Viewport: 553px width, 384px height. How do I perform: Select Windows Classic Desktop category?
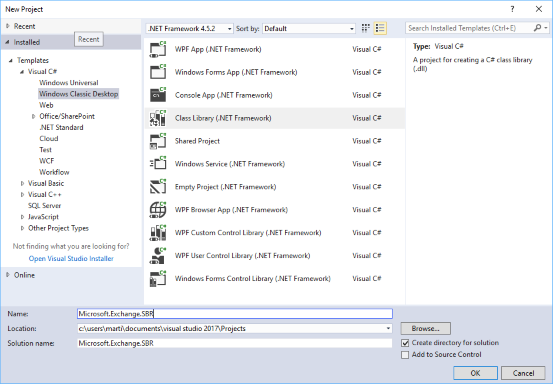(78, 94)
